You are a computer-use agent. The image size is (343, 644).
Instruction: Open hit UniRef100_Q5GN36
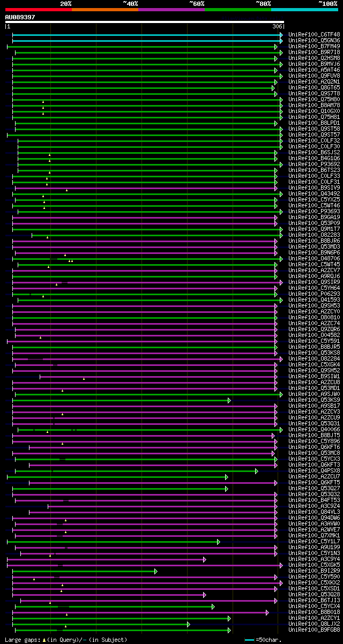pyautogui.click(x=314, y=40)
